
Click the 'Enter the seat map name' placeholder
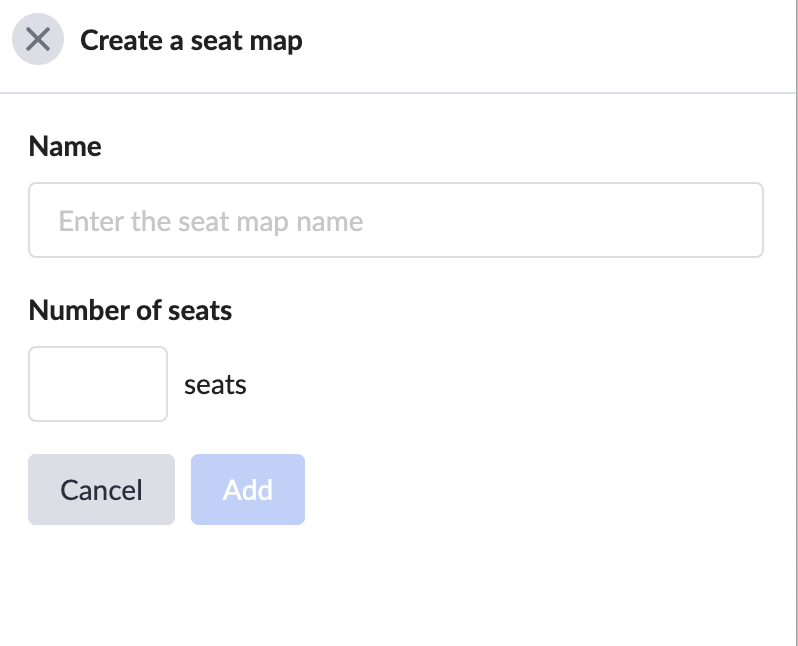211,221
